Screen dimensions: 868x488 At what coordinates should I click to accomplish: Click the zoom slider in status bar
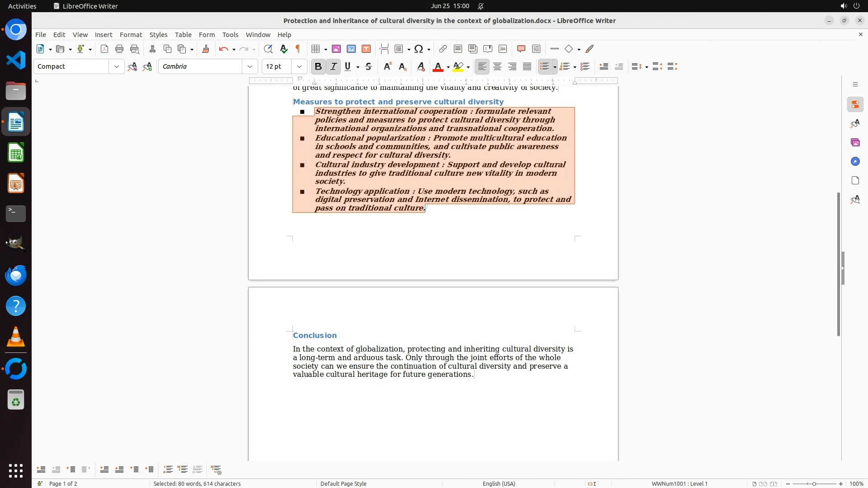click(x=814, y=483)
